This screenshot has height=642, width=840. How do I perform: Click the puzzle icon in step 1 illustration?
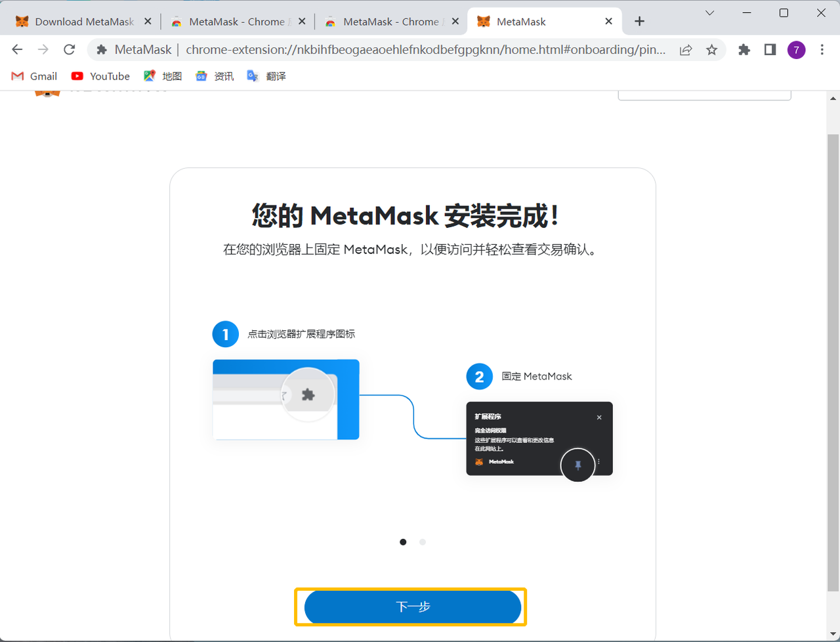click(308, 395)
